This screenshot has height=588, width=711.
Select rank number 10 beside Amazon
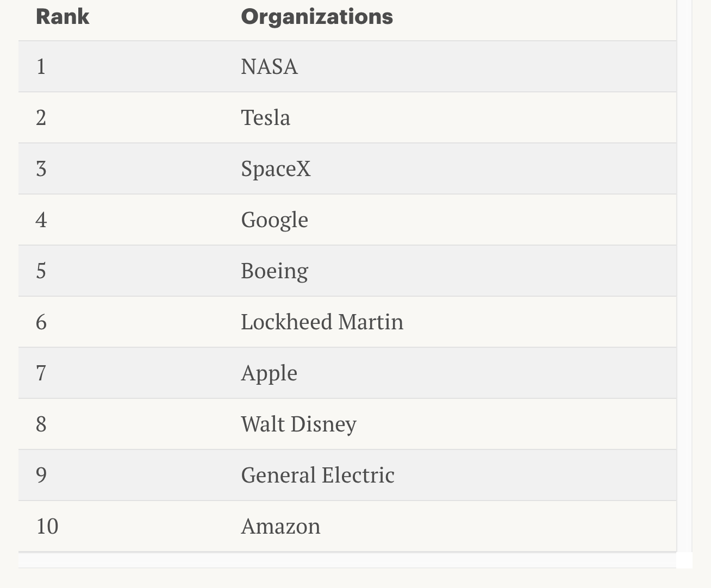pyautogui.click(x=47, y=527)
